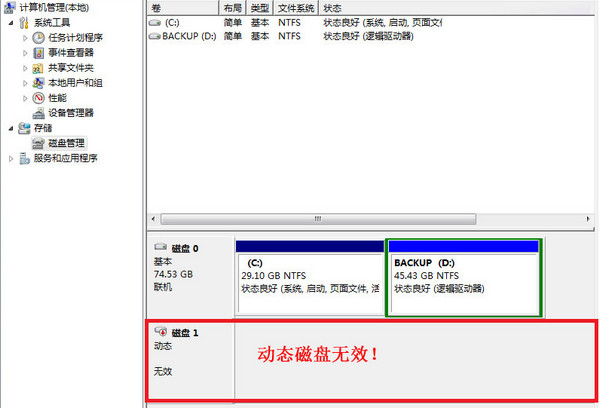Click the volume list horizontal scrollbar thumb

(x=318, y=219)
